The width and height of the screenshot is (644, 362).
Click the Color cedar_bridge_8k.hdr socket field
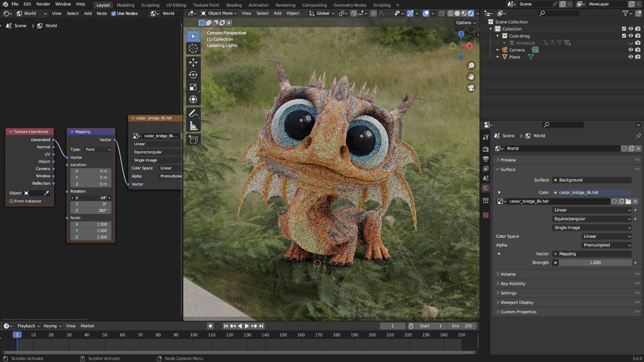[x=592, y=193]
